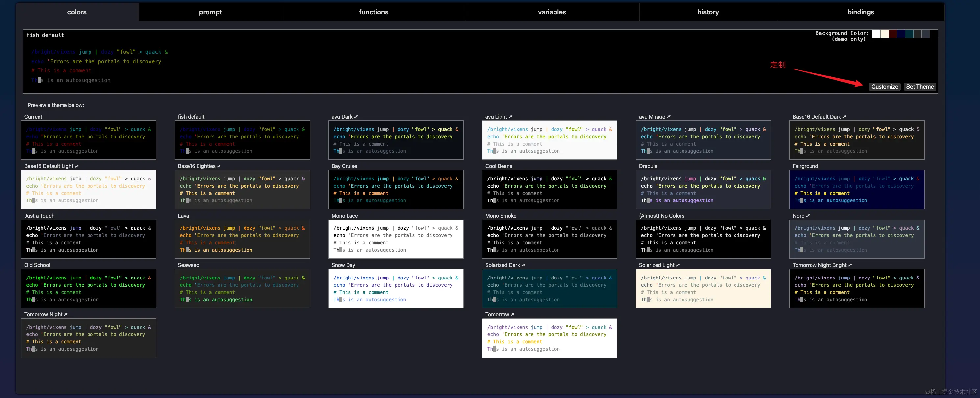980x398 pixels.
Task: Choose the Mono Lace theme preview
Action: [396, 239]
